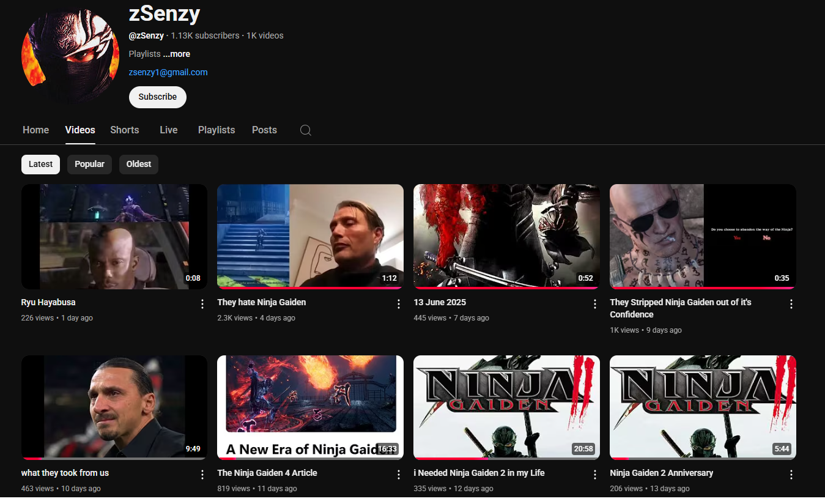Viewport: 825px width, 504px height.
Task: Click the 13 June 2025 thumbnail (0:52)
Action: (507, 237)
